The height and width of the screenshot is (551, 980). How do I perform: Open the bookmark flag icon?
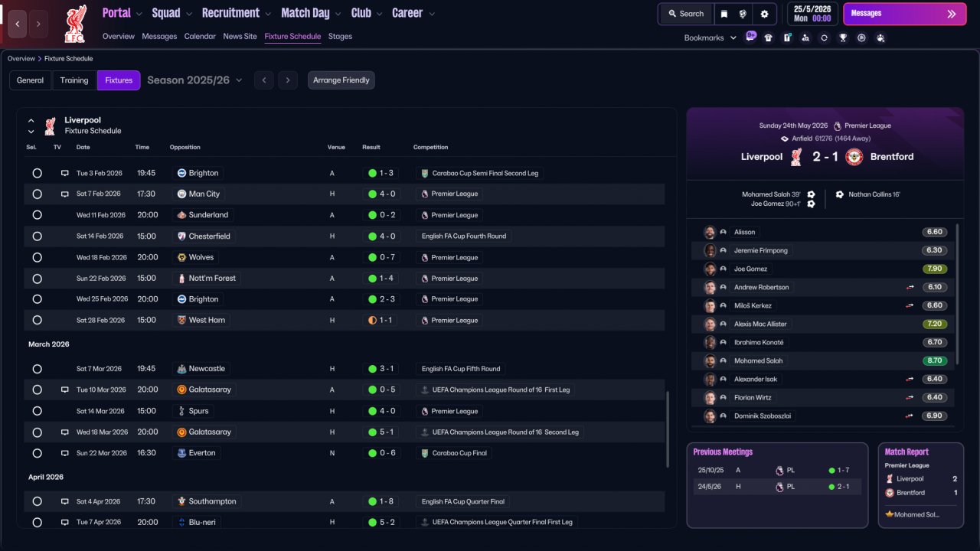pyautogui.click(x=724, y=14)
